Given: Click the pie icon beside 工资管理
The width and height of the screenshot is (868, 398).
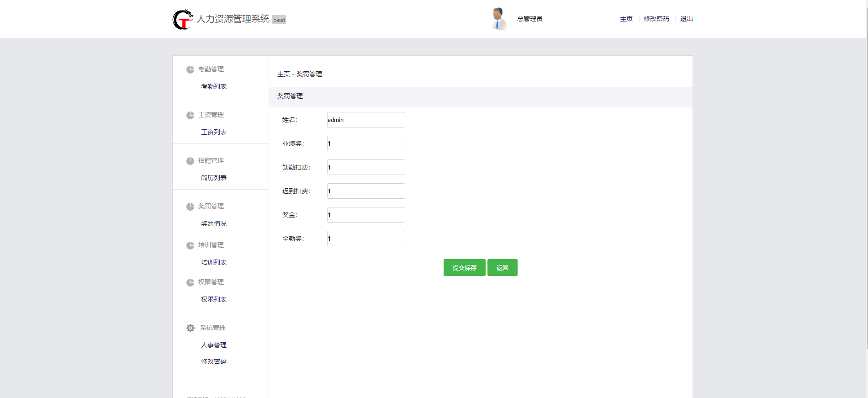Looking at the screenshot, I should 190,115.
